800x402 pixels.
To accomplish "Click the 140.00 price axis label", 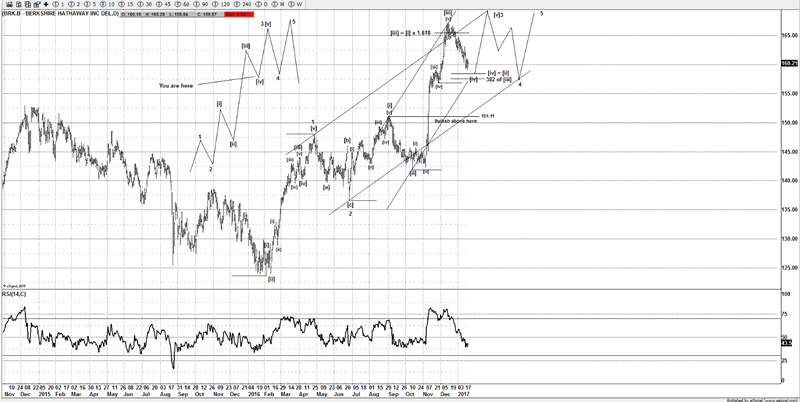I will (x=789, y=181).
